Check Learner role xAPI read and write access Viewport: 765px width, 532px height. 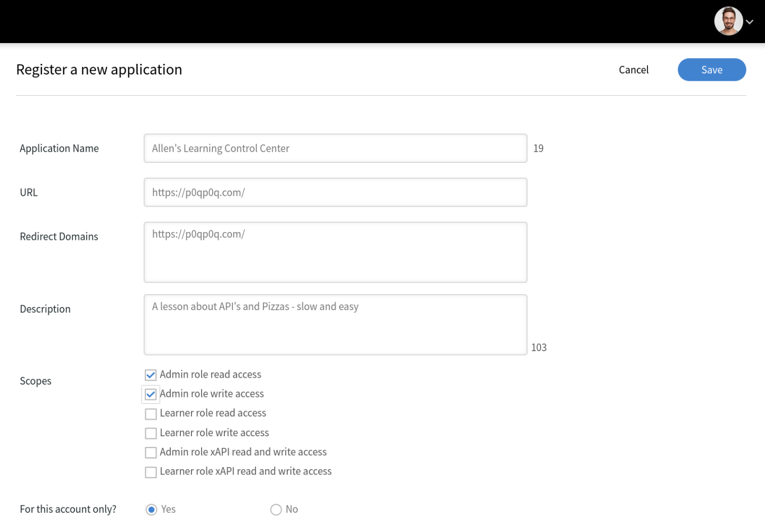click(151, 472)
